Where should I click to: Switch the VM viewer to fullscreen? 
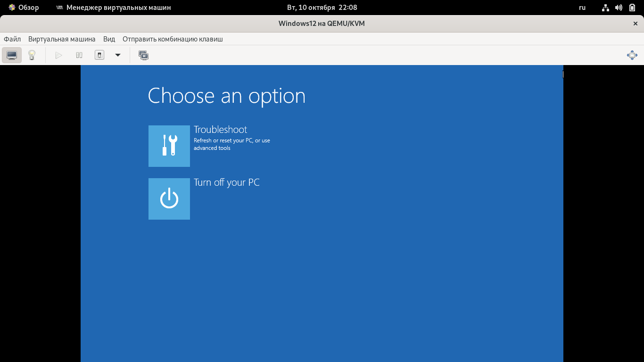[x=632, y=55]
